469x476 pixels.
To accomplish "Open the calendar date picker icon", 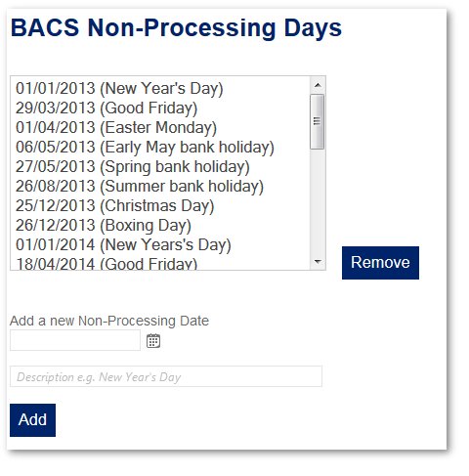I will (x=153, y=341).
